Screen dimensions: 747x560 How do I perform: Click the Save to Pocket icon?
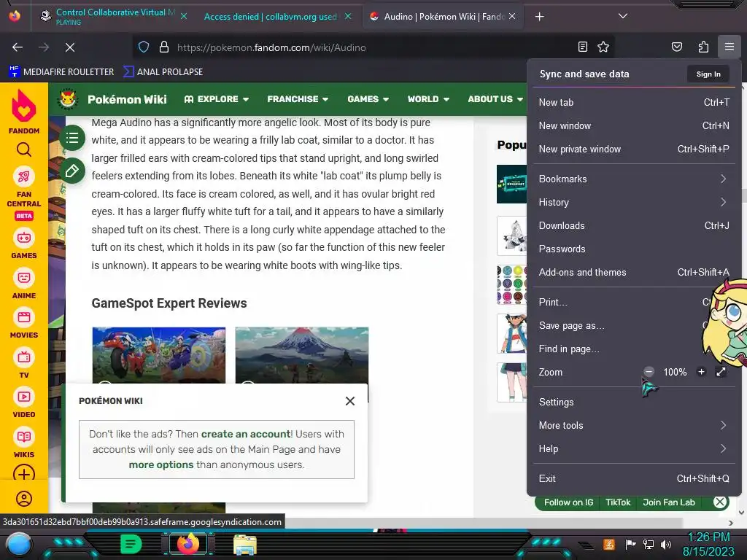(x=676, y=47)
